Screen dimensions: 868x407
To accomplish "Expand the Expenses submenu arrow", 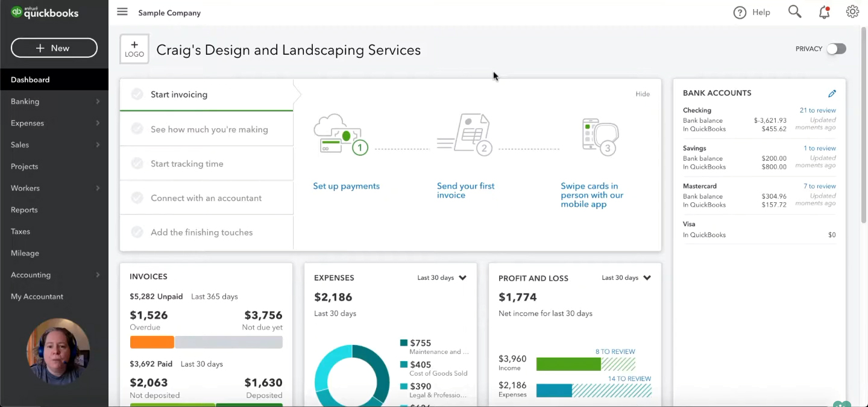I will (98, 123).
